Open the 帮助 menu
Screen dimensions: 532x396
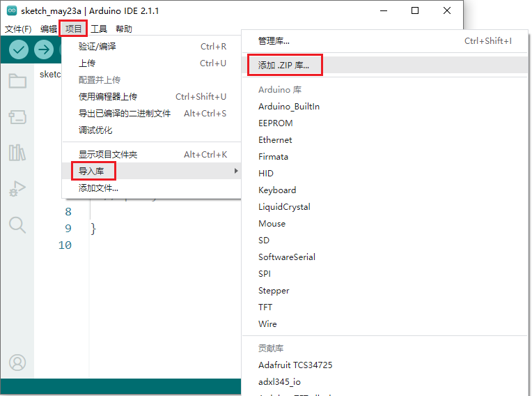coord(123,29)
